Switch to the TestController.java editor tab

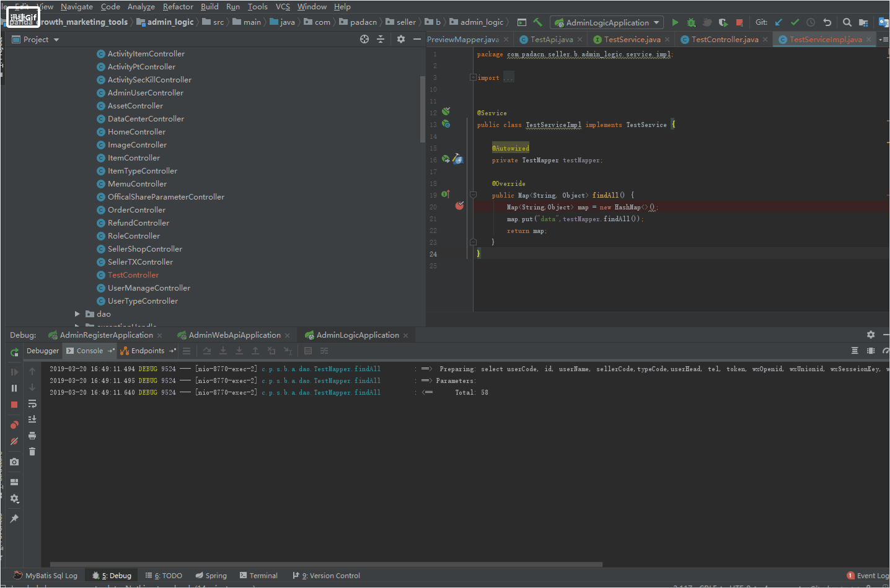[724, 40]
